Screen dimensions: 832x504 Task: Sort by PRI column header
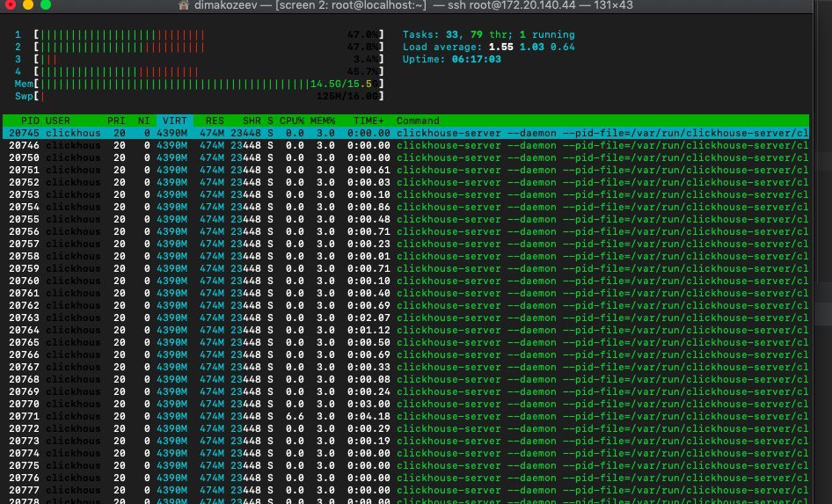pyautogui.click(x=116, y=121)
